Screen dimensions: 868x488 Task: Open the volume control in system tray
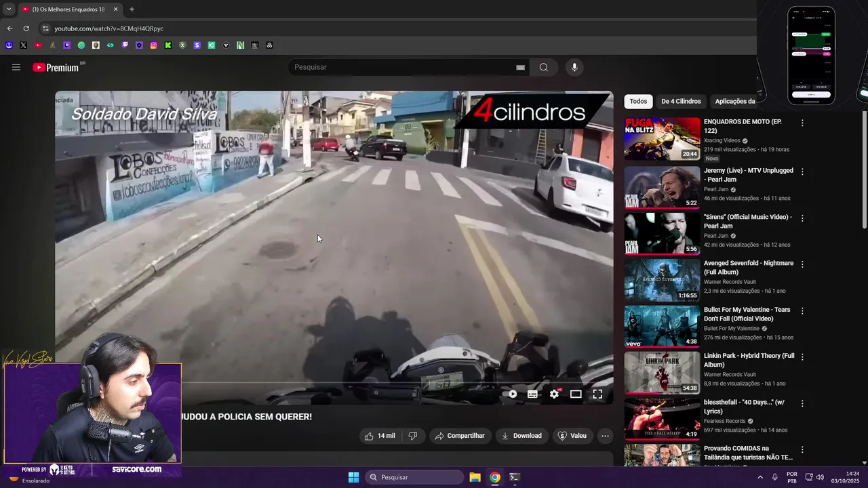point(820,477)
